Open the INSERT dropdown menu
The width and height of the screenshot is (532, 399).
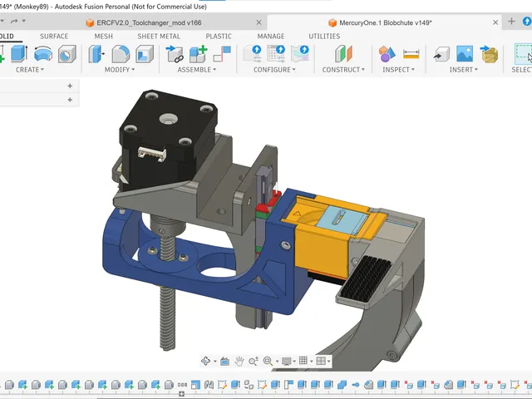(464, 70)
